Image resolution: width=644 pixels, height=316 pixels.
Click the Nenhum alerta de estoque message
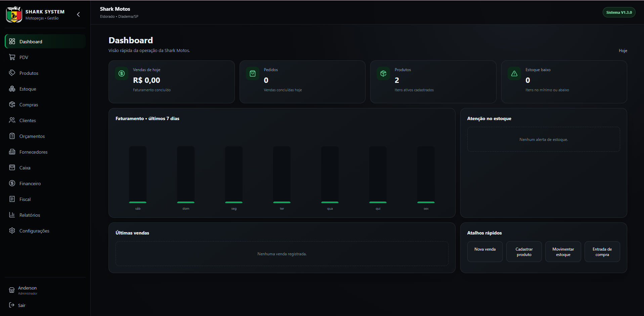544,140
